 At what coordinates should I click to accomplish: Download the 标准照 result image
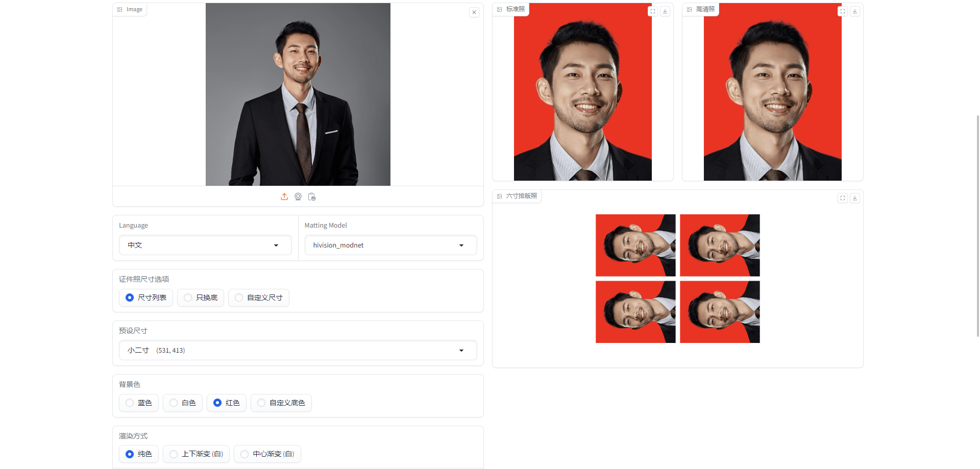coord(665,11)
